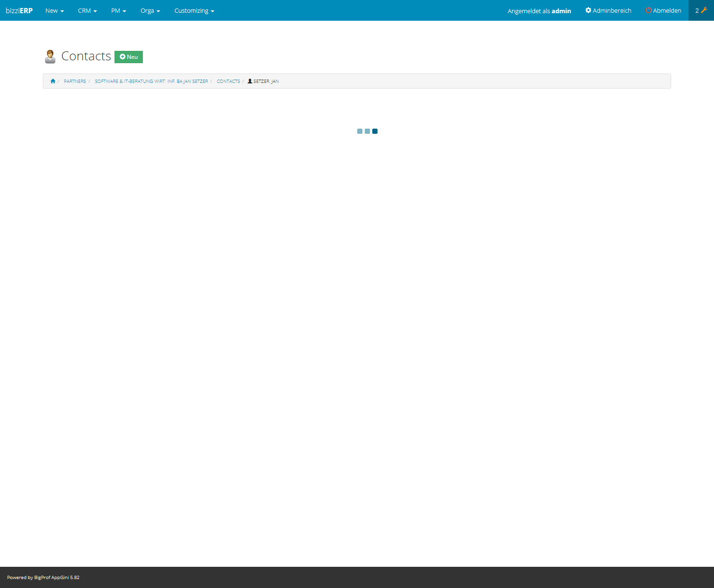Screen dimensions: 714x588
Task: Click the green Neu button
Action: pos(129,57)
